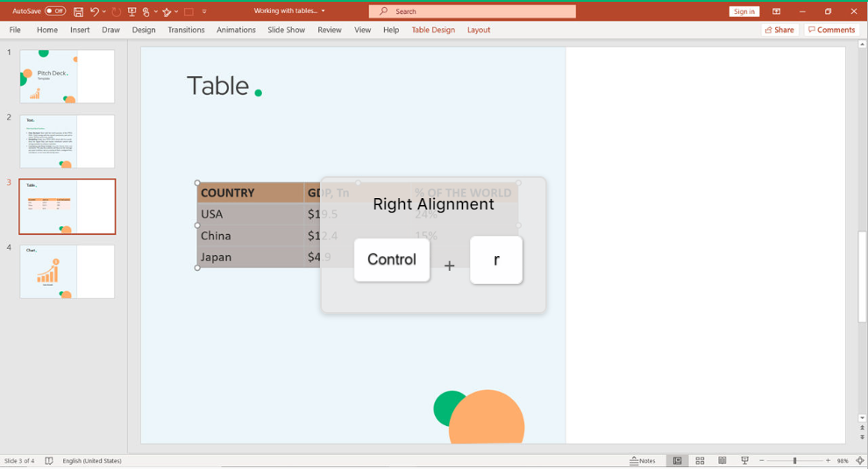This screenshot has height=469, width=868.
Task: Toggle the AutoSave switch
Action: coord(55,11)
